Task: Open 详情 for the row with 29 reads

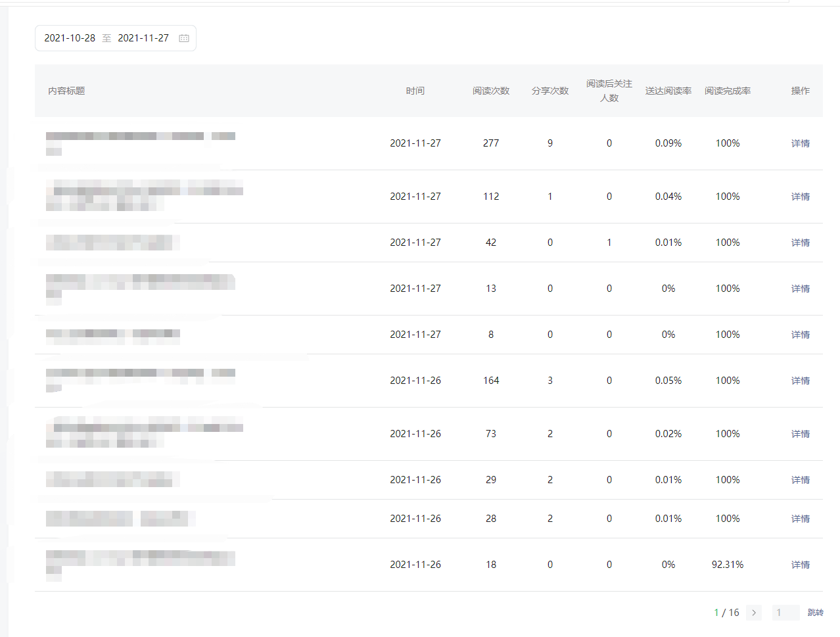Action: pyautogui.click(x=800, y=480)
